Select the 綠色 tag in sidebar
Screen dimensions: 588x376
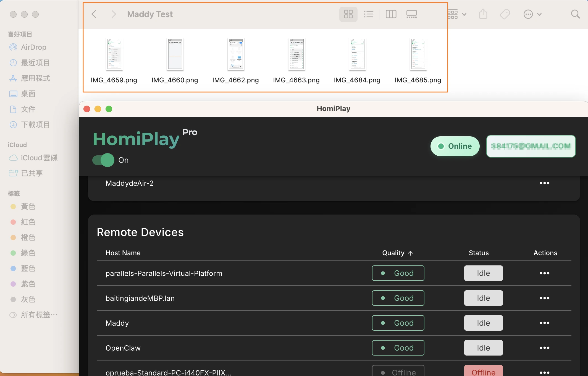pyautogui.click(x=23, y=253)
